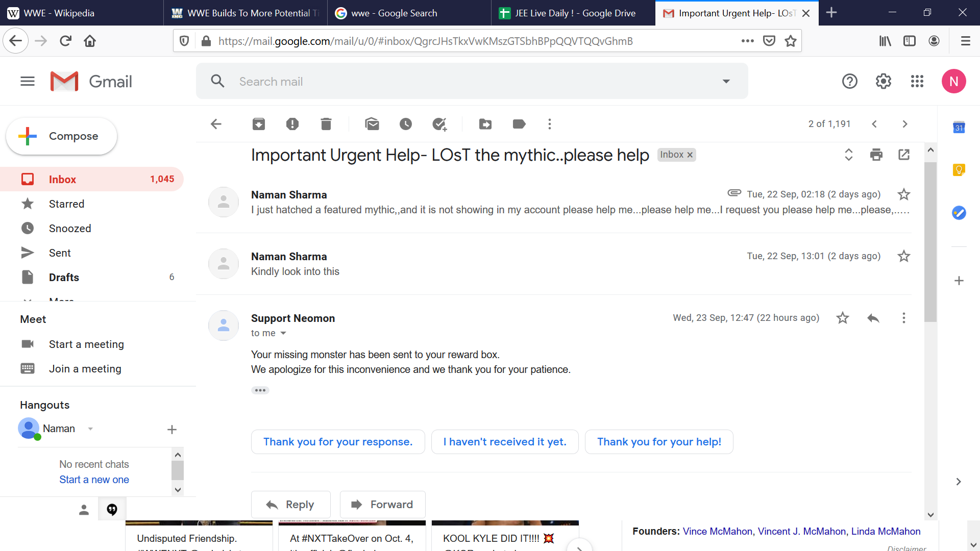Viewport: 980px width, 551px height.
Task: Show trimmed content ellipsis button
Action: click(x=260, y=390)
